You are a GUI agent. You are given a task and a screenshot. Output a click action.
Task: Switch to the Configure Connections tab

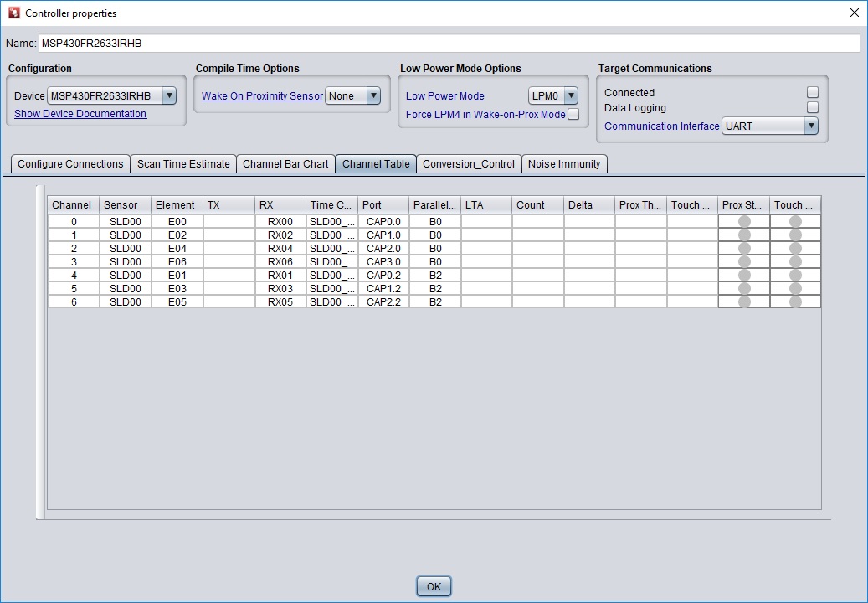pyautogui.click(x=70, y=164)
